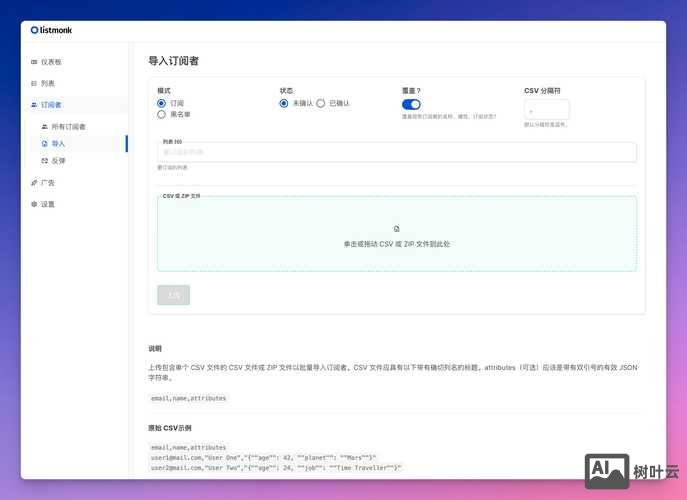Select the 已确认 confirmed status radio
Screen dimensions: 687x500
[321, 103]
